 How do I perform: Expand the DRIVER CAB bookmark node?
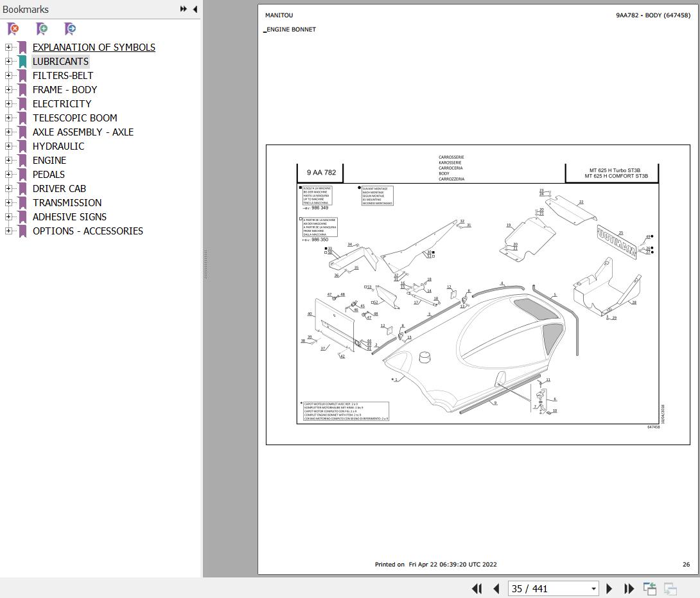pyautogui.click(x=8, y=188)
